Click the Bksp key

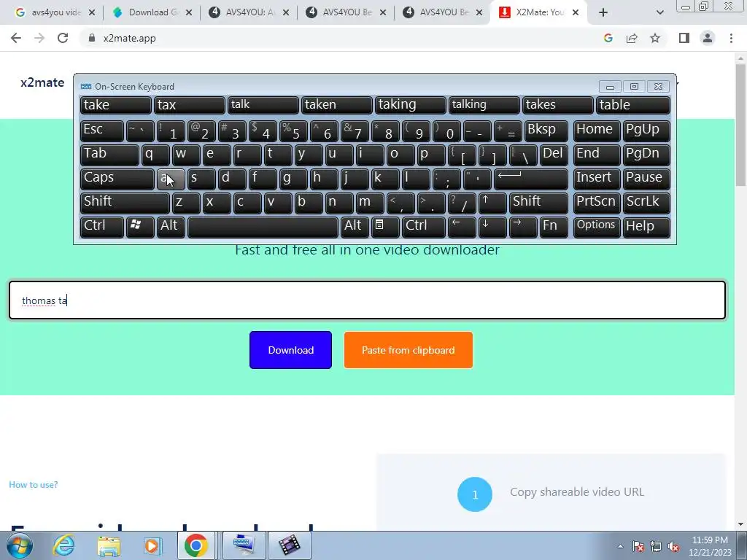point(546,131)
